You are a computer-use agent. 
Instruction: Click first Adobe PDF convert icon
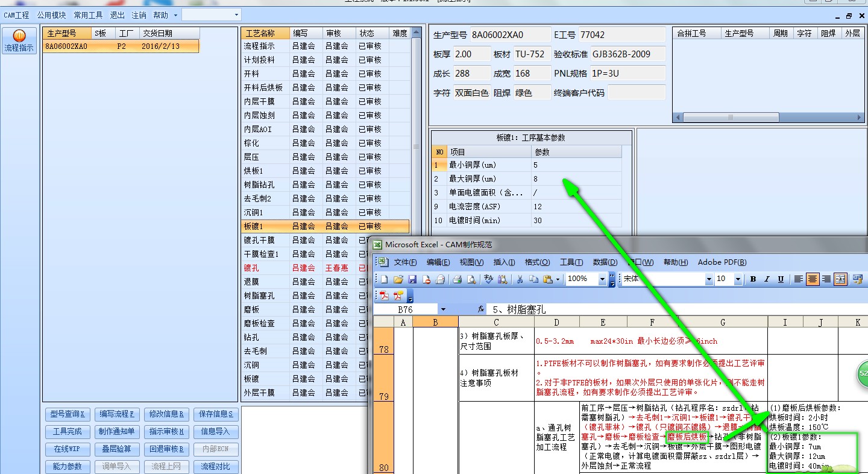(383, 295)
